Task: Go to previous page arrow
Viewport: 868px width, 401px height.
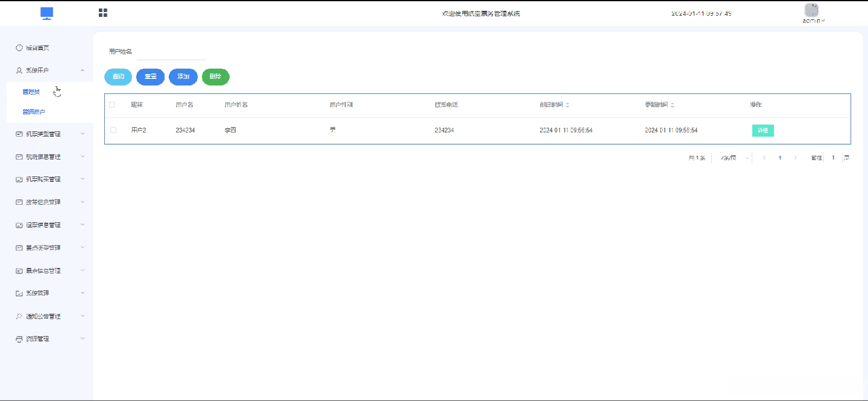Action: pos(764,158)
